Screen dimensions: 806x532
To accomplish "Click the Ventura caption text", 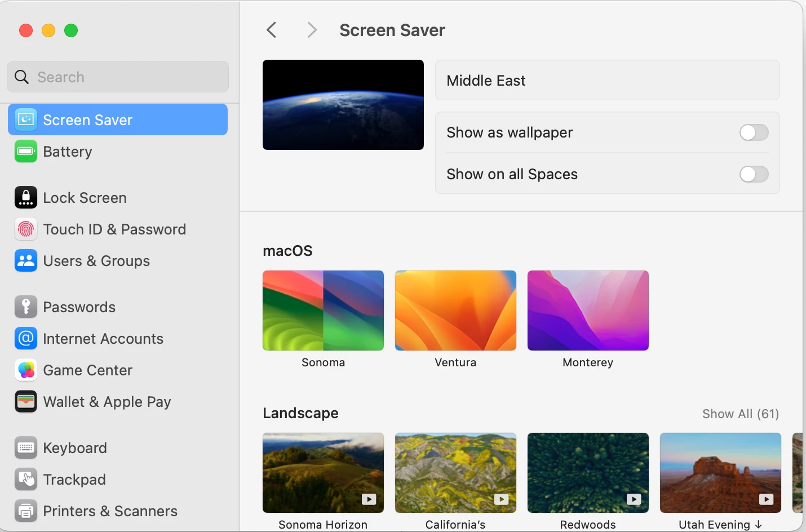I will 455,362.
